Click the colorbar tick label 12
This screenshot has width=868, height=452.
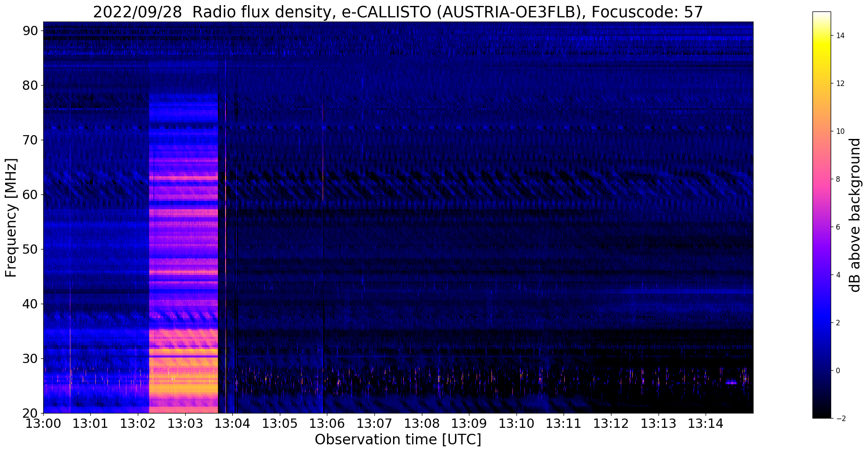(x=840, y=83)
